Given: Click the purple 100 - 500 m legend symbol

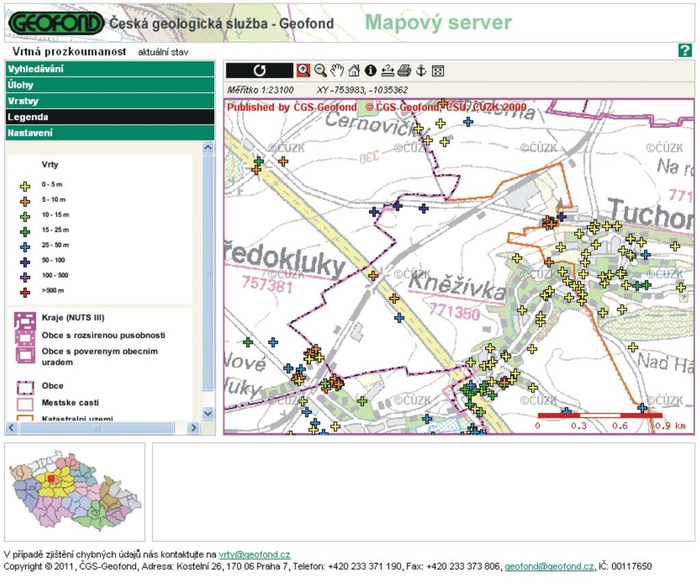Looking at the screenshot, I should tap(25, 278).
